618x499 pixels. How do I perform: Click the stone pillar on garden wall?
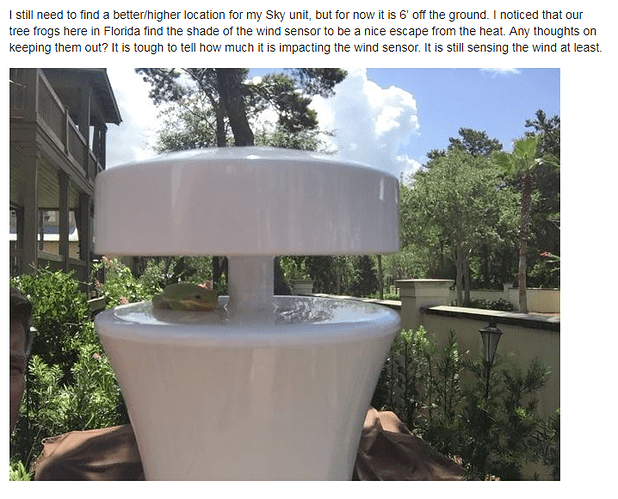(424, 304)
